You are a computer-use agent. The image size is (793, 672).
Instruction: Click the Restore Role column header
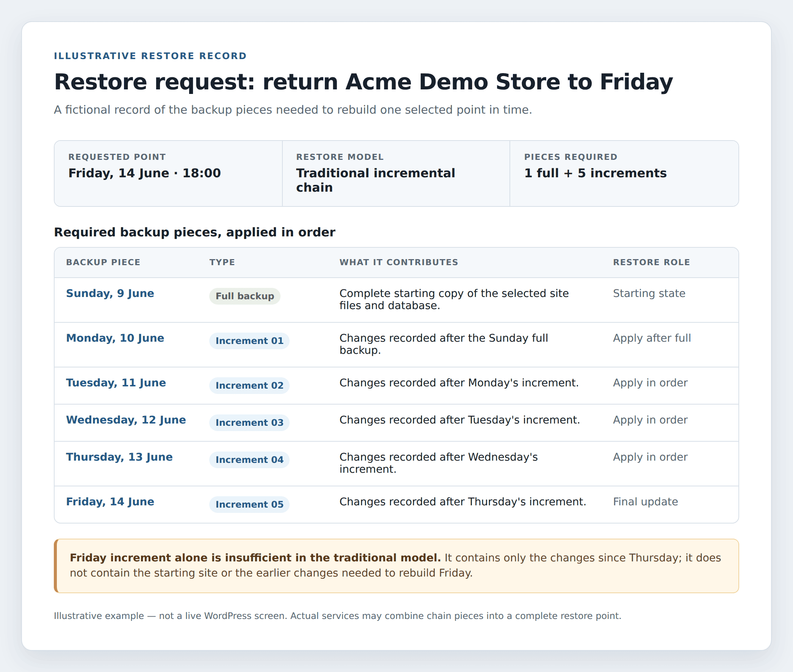[x=652, y=262]
